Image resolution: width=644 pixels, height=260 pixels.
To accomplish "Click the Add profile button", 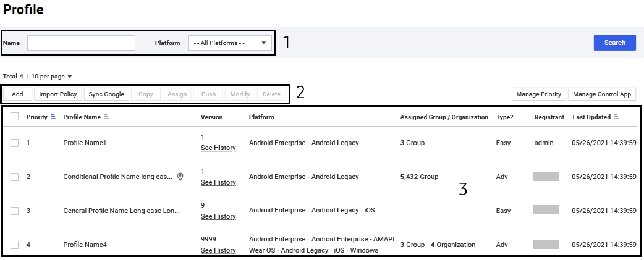I will [x=17, y=94].
